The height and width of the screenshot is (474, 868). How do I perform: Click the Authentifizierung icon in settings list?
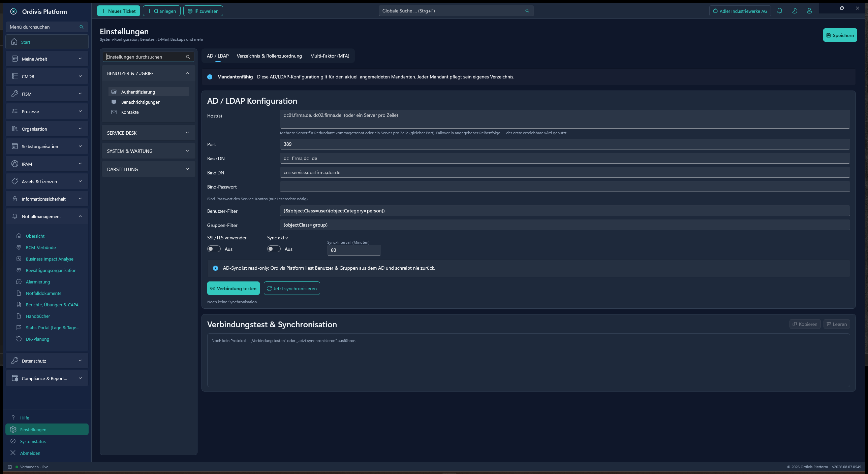pyautogui.click(x=114, y=92)
